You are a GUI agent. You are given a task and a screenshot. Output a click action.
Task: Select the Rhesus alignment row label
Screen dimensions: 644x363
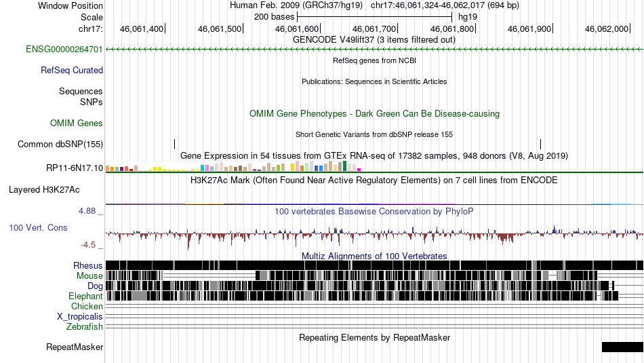tap(88, 265)
